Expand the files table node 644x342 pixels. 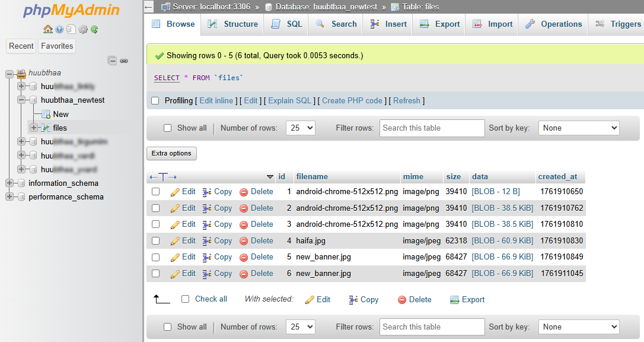click(34, 128)
